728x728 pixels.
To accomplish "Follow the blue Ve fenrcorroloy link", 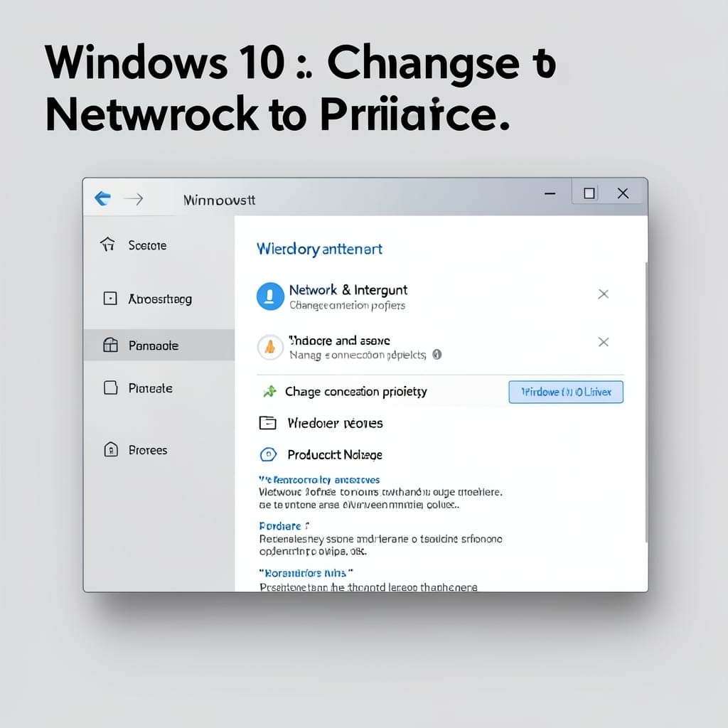I will click(x=319, y=480).
